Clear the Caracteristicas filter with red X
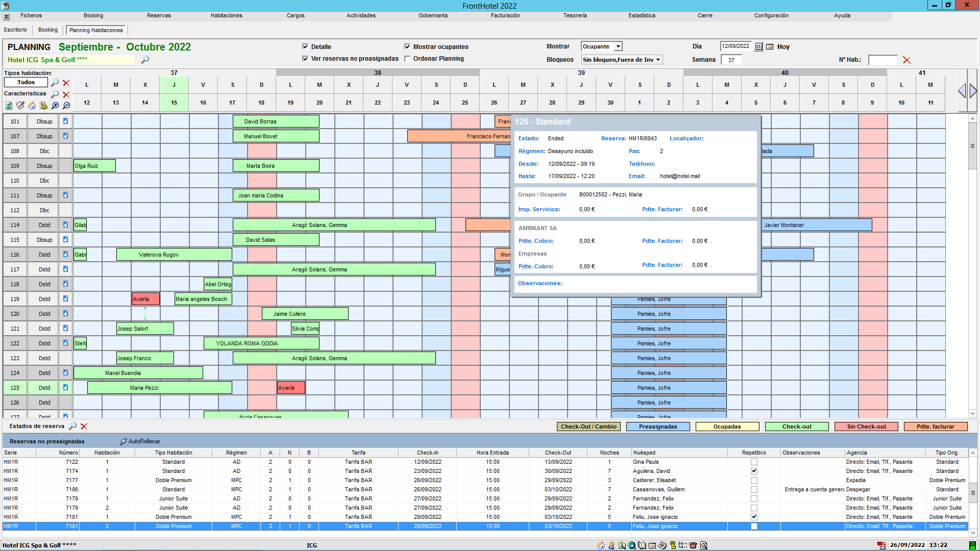 click(x=66, y=94)
